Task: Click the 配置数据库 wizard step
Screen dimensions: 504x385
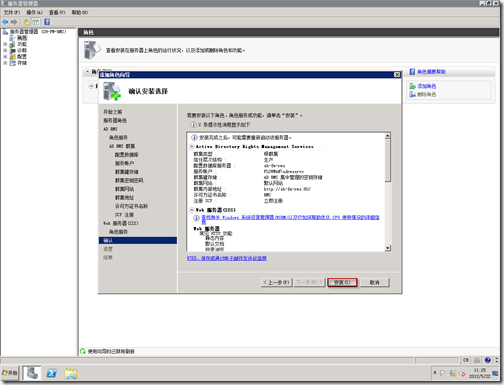Action: pos(127,155)
